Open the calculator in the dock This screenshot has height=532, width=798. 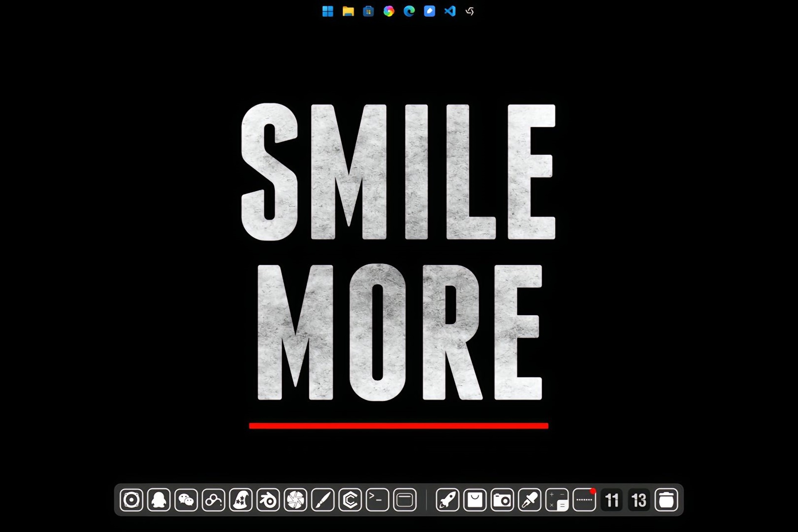(557, 500)
